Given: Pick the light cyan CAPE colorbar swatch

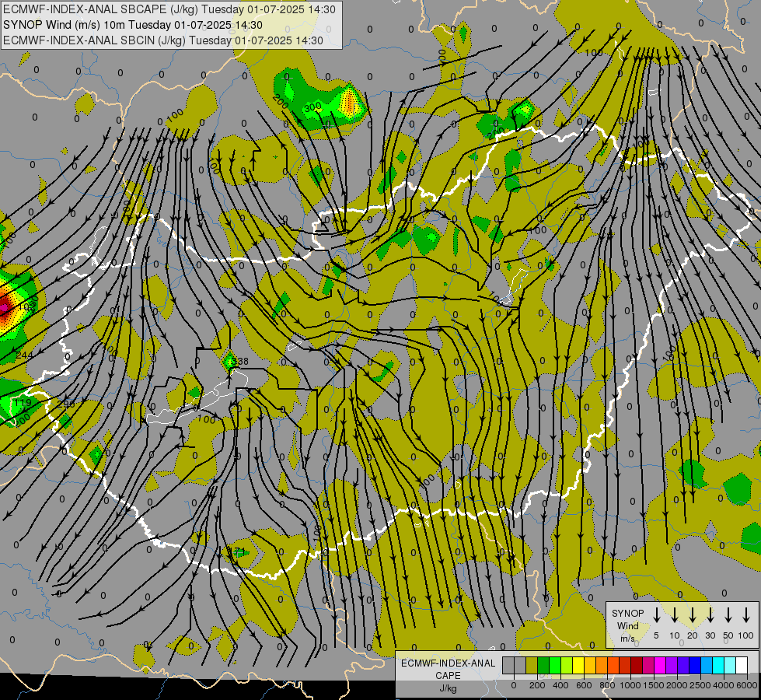Looking at the screenshot, I should (x=729, y=665).
